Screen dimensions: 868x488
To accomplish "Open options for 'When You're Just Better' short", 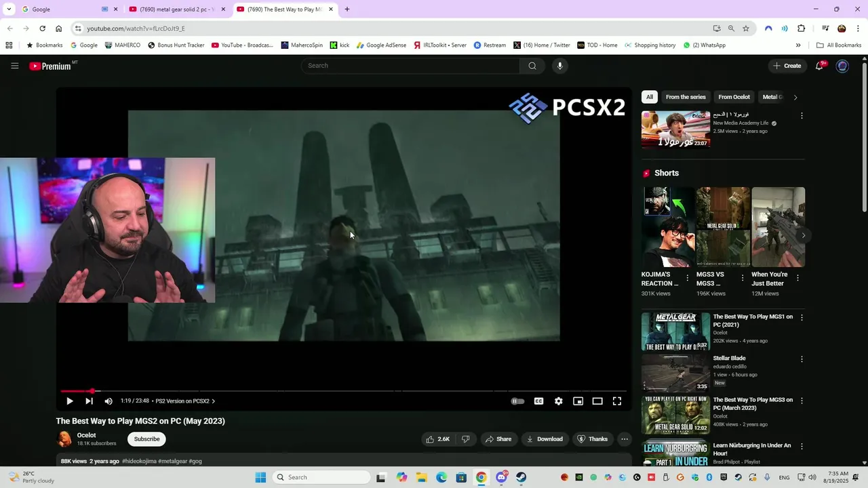I will point(797,278).
